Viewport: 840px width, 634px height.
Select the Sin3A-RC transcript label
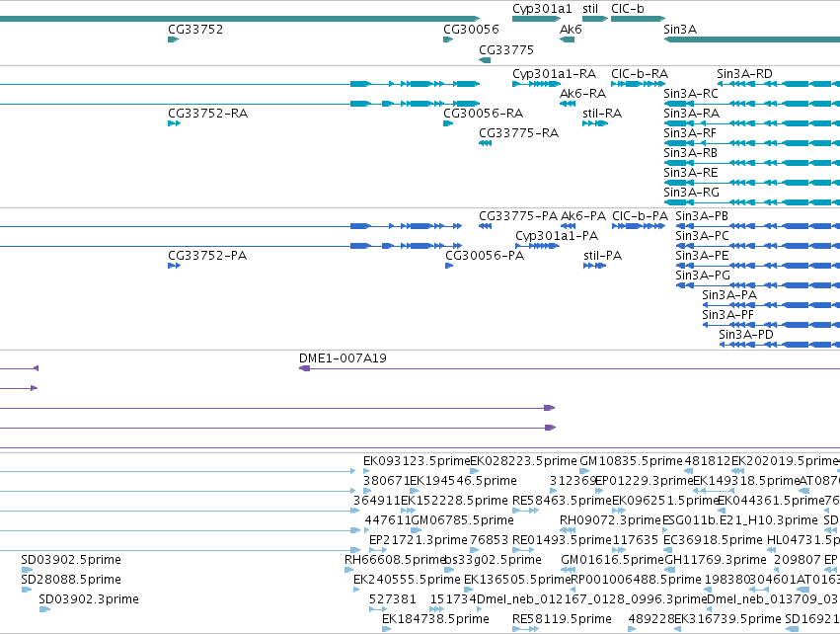(691, 93)
